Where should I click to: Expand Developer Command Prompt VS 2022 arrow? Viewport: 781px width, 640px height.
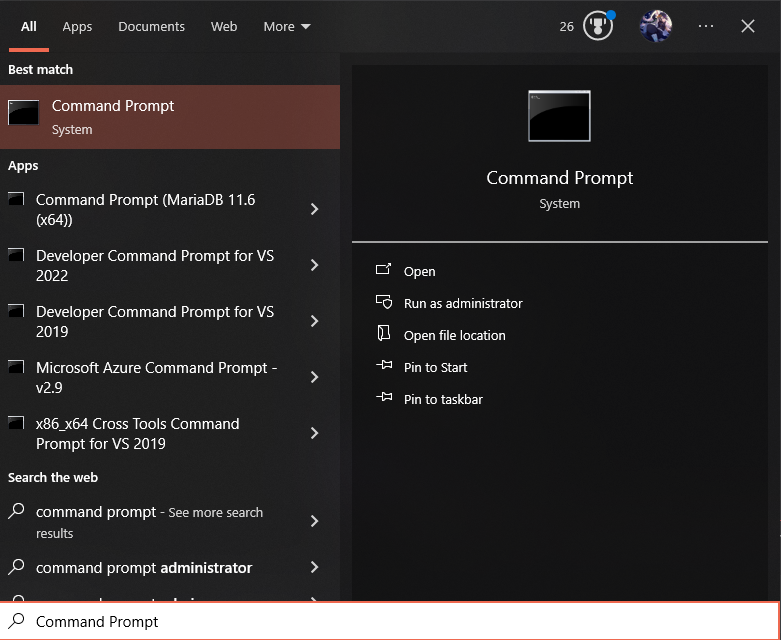pos(314,265)
